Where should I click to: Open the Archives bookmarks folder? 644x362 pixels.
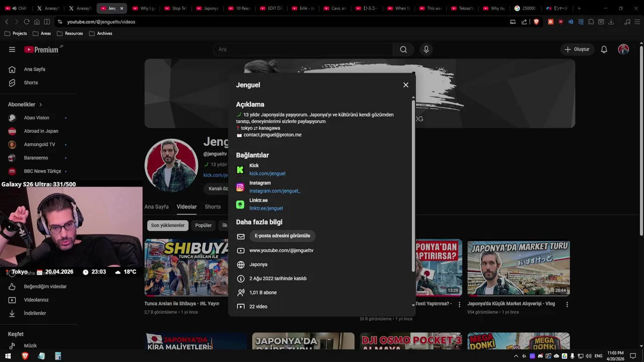point(101,33)
